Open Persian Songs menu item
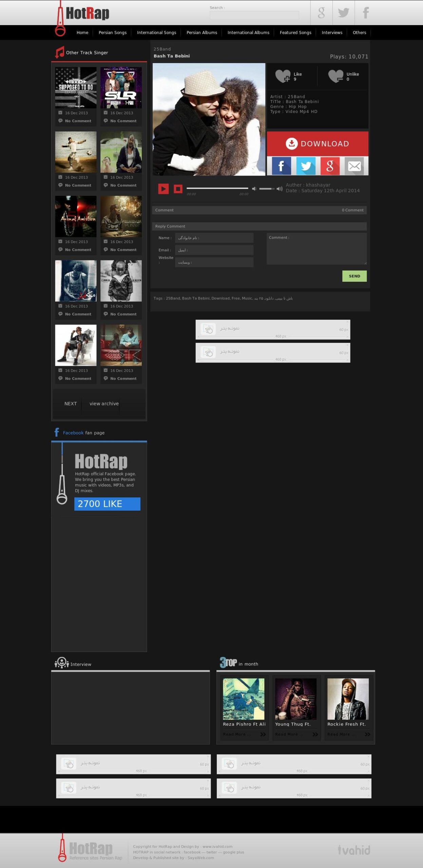423x868 pixels. pyautogui.click(x=112, y=33)
